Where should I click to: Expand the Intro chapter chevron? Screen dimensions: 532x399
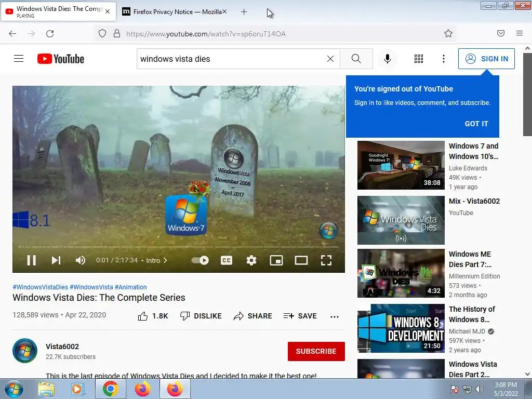165,260
